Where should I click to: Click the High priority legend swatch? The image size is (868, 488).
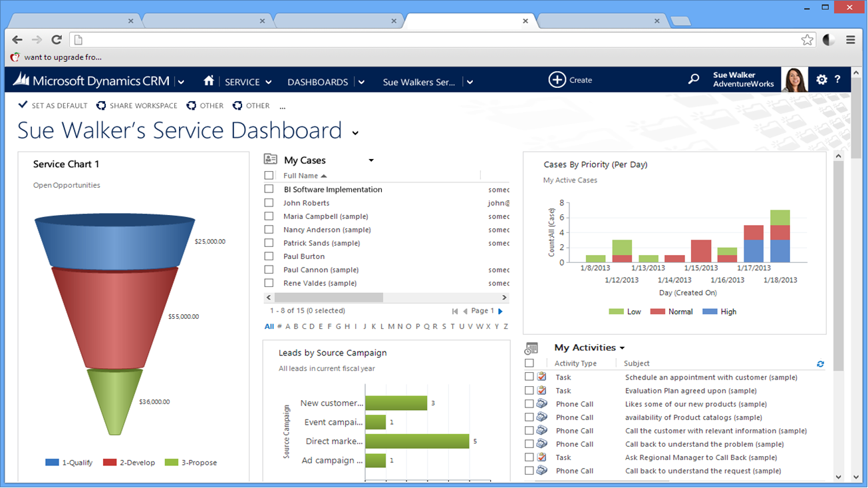pyautogui.click(x=712, y=312)
